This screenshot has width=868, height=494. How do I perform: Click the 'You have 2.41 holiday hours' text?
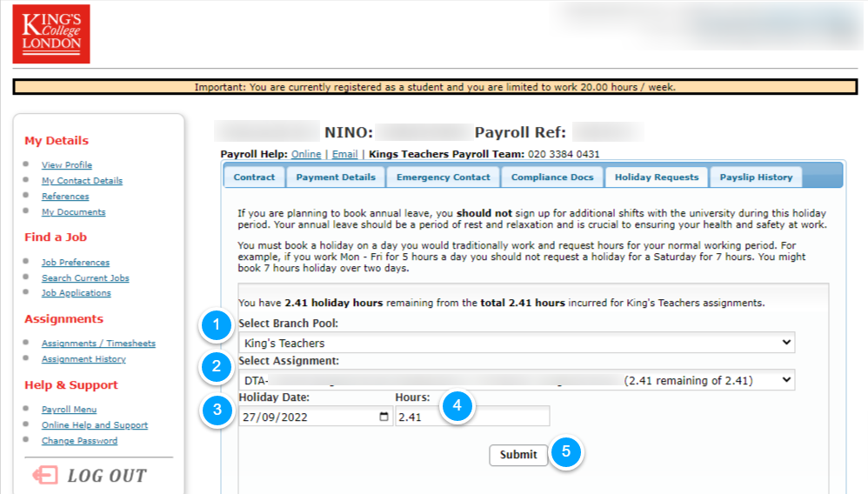point(501,303)
